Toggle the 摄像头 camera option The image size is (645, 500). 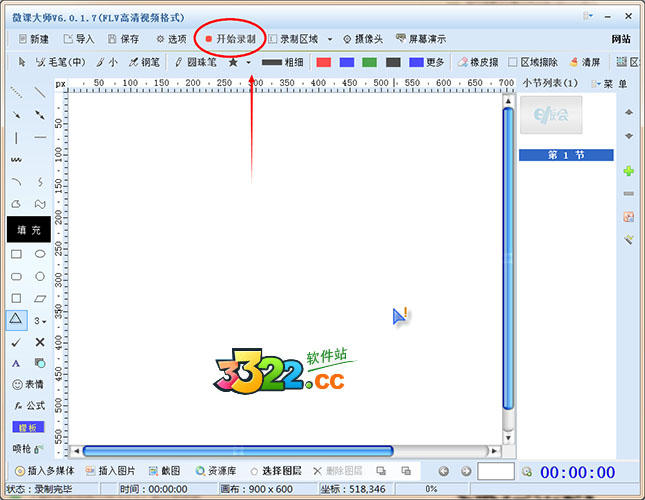[363, 39]
